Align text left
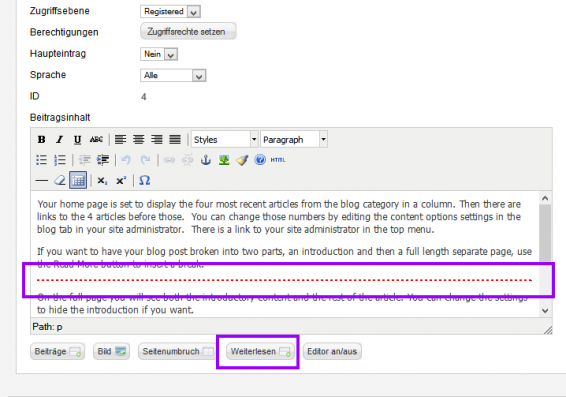 (120, 139)
